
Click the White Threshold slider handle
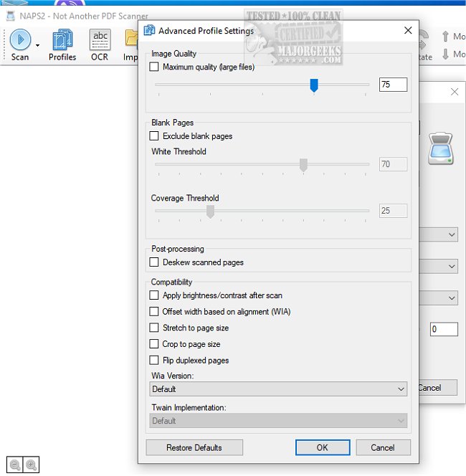(x=303, y=165)
